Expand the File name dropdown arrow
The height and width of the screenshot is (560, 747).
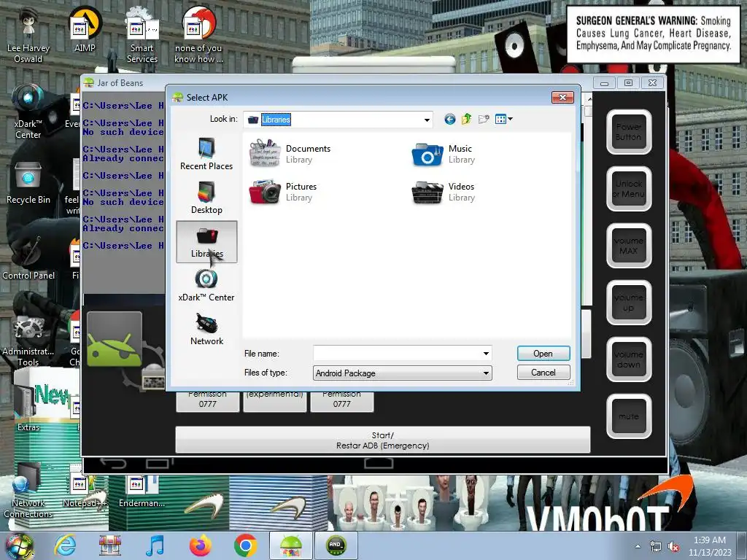pyautogui.click(x=486, y=354)
